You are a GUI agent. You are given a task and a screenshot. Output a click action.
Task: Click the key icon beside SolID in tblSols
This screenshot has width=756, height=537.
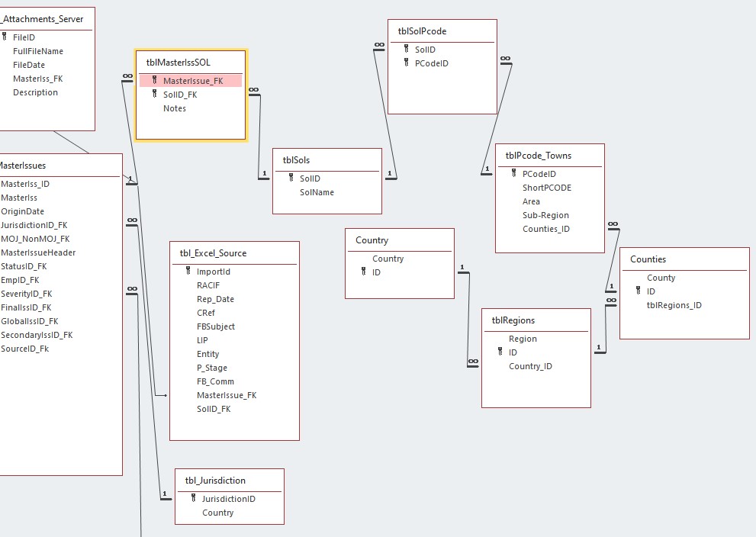[291, 178]
